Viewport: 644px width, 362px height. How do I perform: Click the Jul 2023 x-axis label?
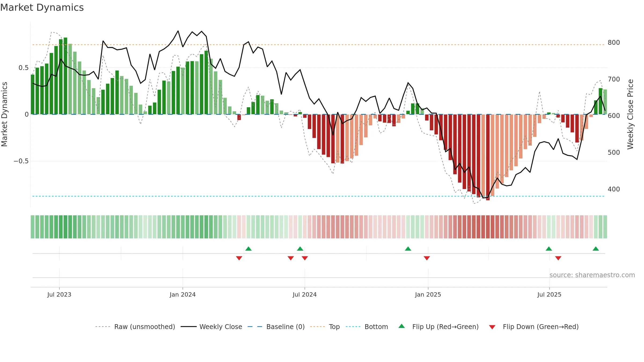pos(59,294)
